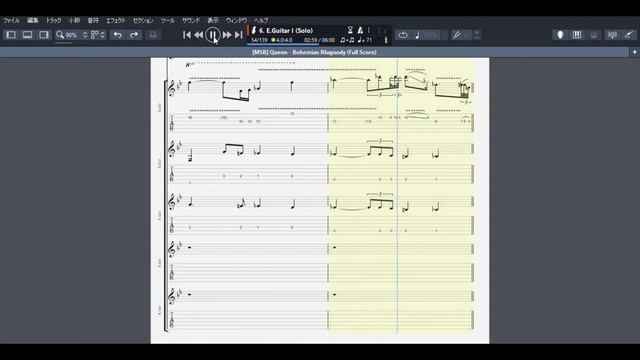Open the ファイル (File) menu

click(x=11, y=20)
